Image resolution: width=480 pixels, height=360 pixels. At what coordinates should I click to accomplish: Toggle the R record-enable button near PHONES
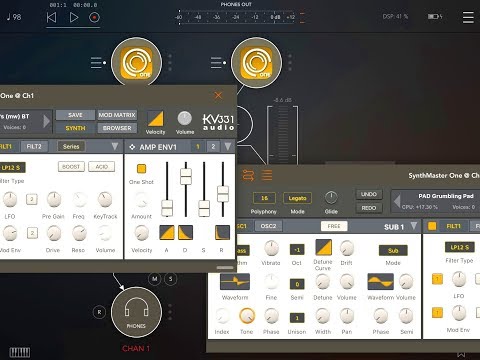[99, 312]
